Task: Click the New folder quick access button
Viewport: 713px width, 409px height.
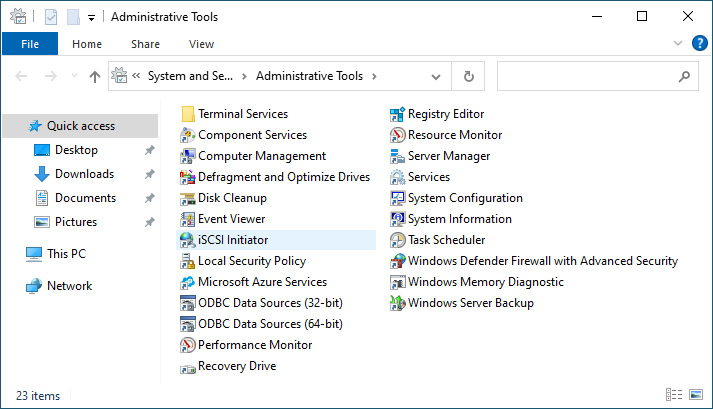Action: [73, 17]
